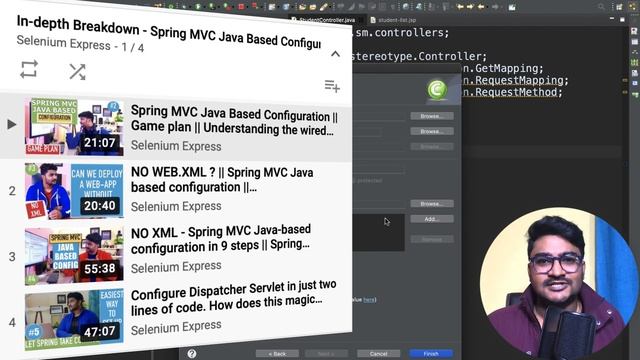Click the Finish button in the Eclipse wizard
The image size is (640, 360).
tap(431, 353)
